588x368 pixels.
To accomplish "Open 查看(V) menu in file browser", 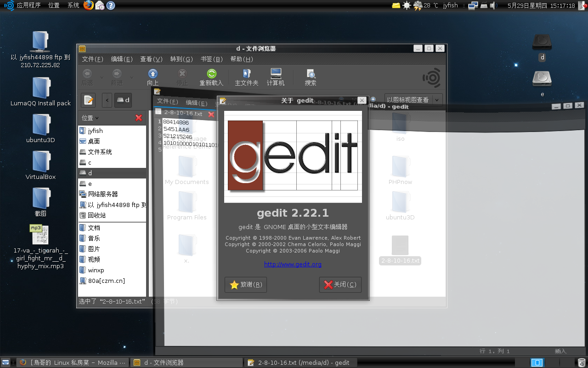I will point(151,59).
